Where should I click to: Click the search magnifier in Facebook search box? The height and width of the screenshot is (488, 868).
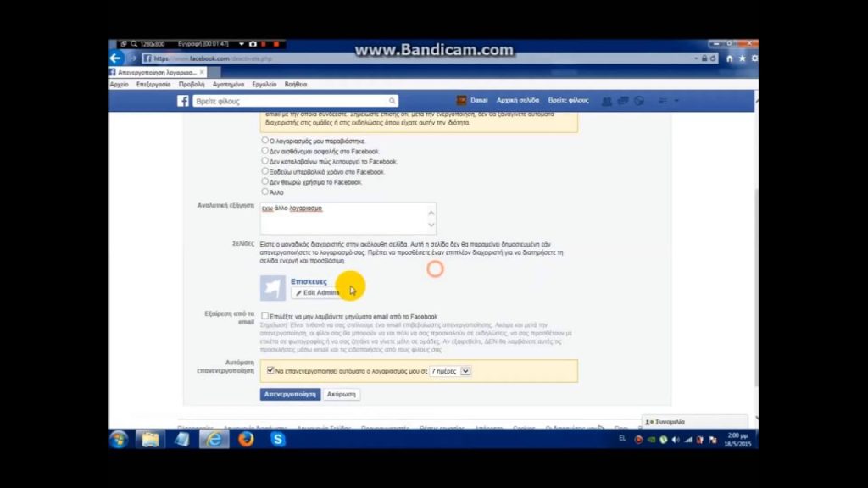coord(392,101)
